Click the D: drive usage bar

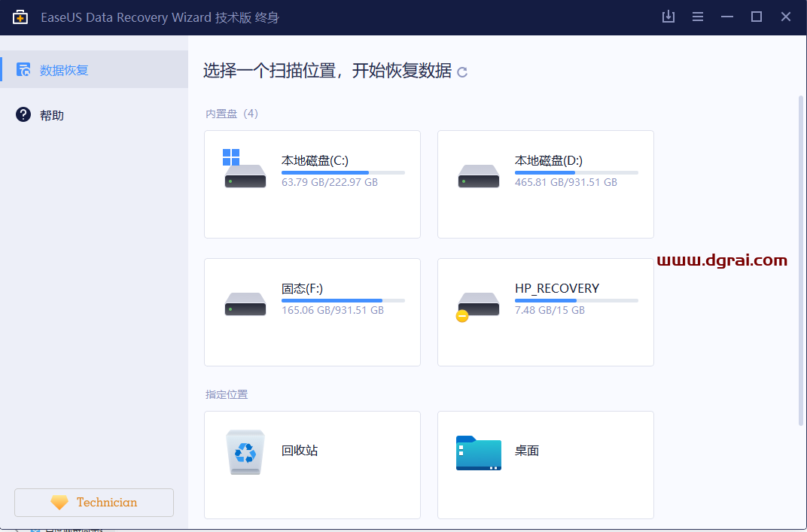point(577,172)
